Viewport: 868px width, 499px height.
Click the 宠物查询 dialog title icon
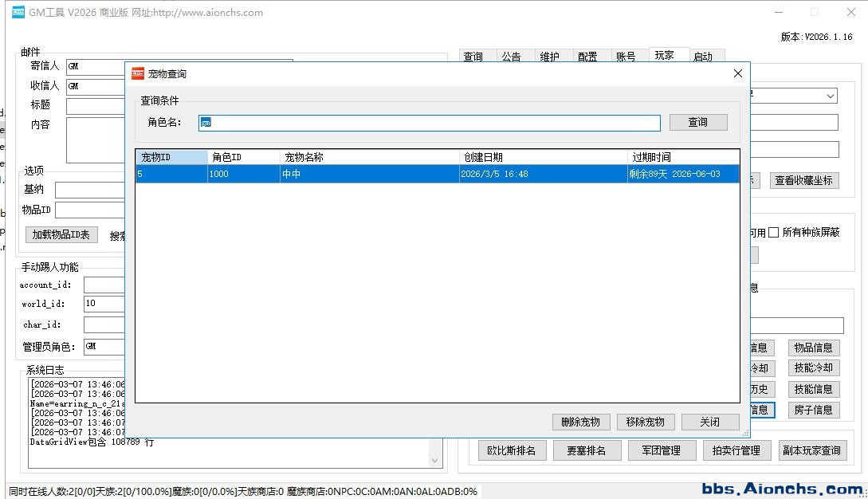(x=138, y=73)
